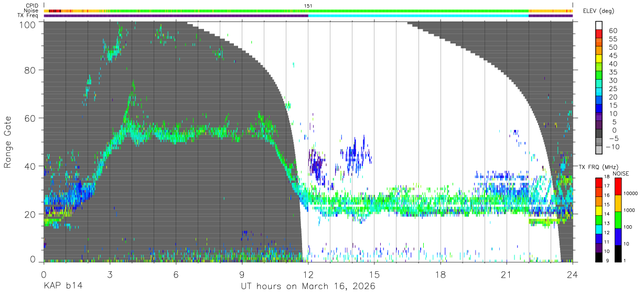Click the KAP b14 radar beam label
Viewport: 644px width, 297px height.
tap(63, 287)
